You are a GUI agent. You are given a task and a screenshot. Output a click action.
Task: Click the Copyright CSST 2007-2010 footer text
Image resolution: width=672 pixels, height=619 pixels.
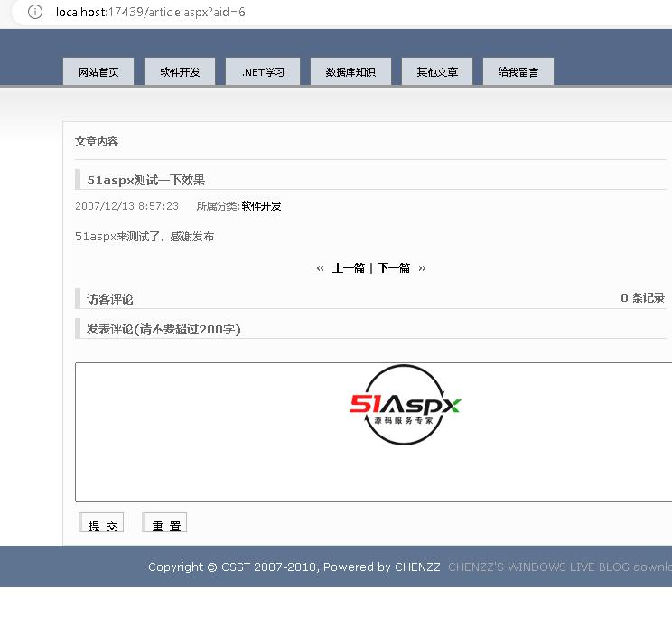coord(294,567)
